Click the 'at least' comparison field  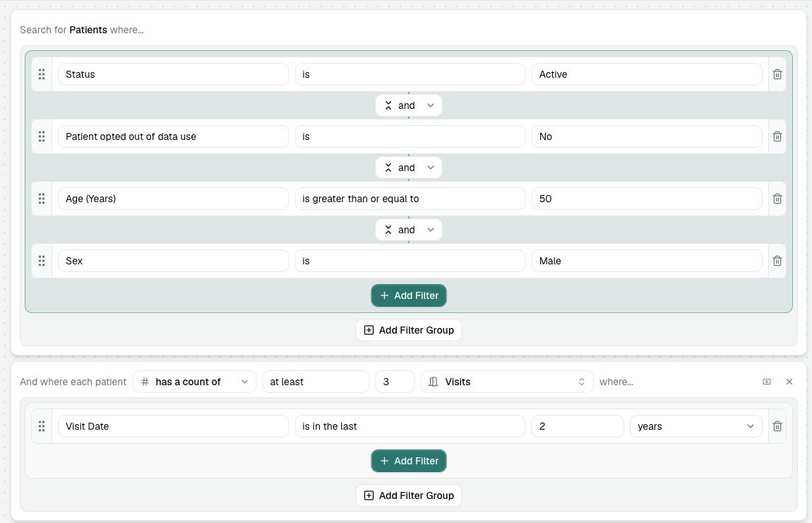[316, 382]
